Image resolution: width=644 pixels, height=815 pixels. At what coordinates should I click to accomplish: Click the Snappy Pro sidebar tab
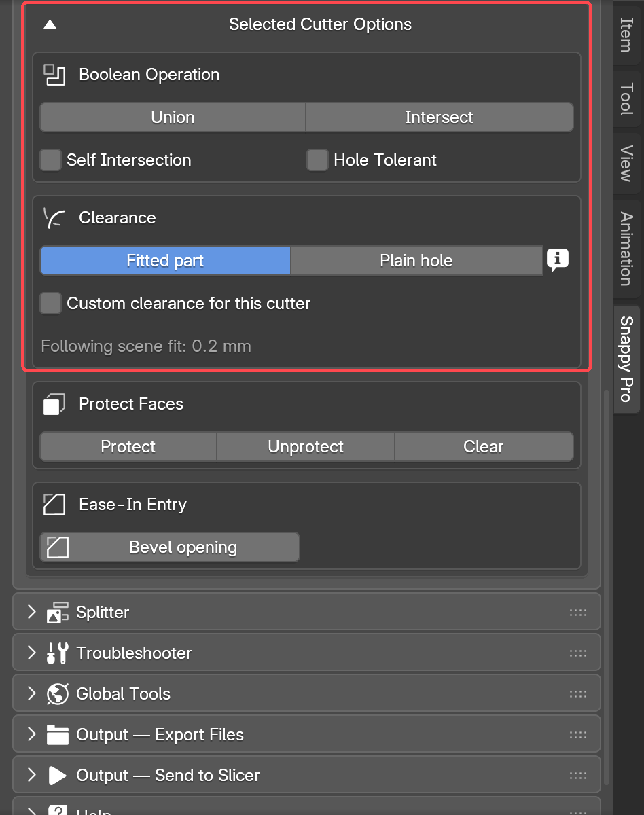[x=626, y=359]
